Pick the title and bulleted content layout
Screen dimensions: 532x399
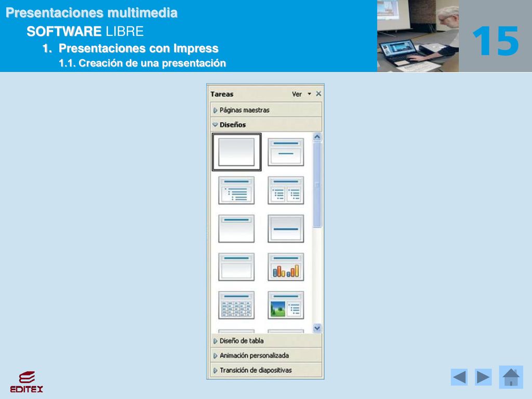[236, 190]
